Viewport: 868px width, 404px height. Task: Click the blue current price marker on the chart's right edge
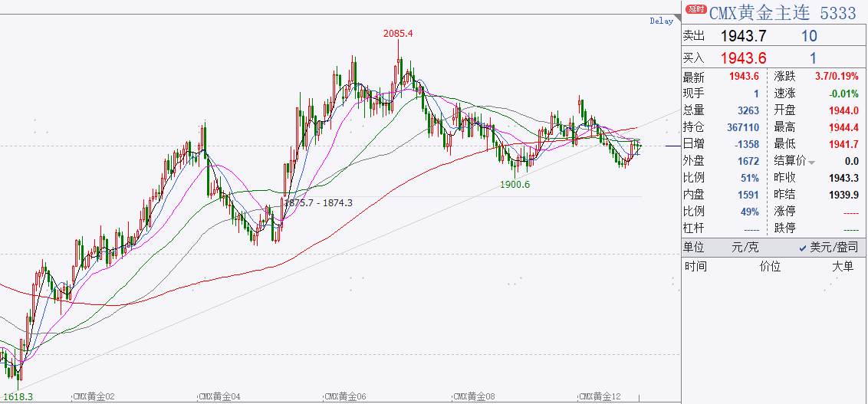point(672,146)
